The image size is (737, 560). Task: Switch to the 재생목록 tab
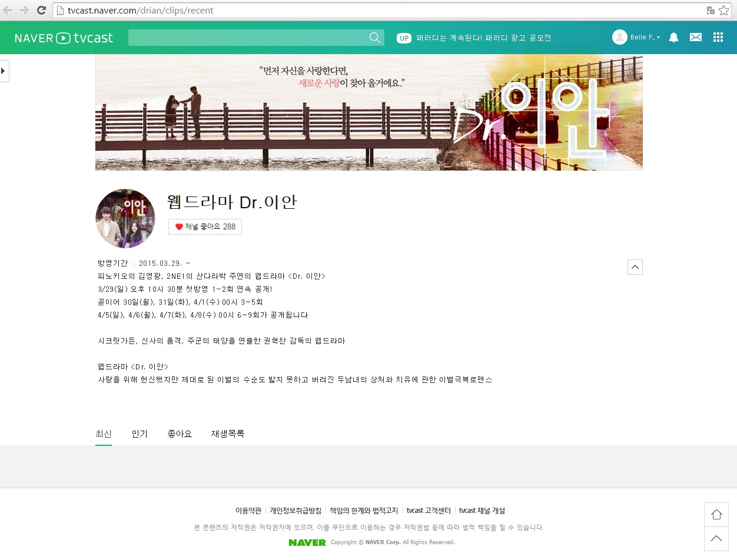(x=228, y=434)
